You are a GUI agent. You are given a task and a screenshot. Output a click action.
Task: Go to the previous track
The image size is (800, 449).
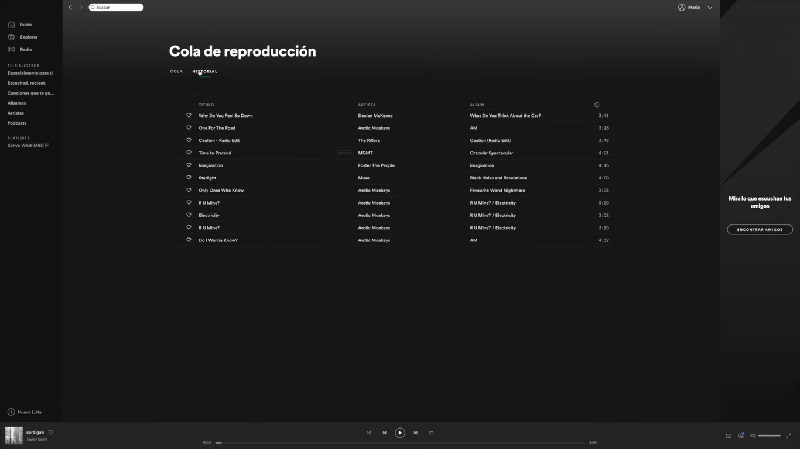pyautogui.click(x=385, y=433)
